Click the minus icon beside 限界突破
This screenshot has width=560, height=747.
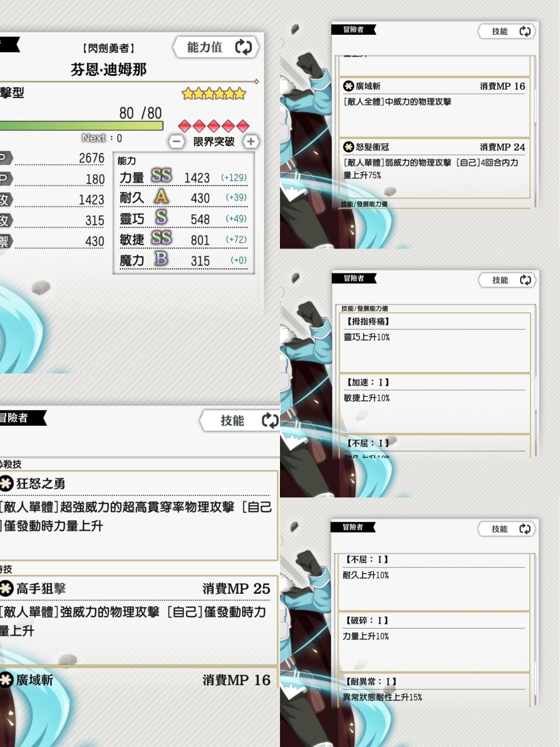click(176, 141)
